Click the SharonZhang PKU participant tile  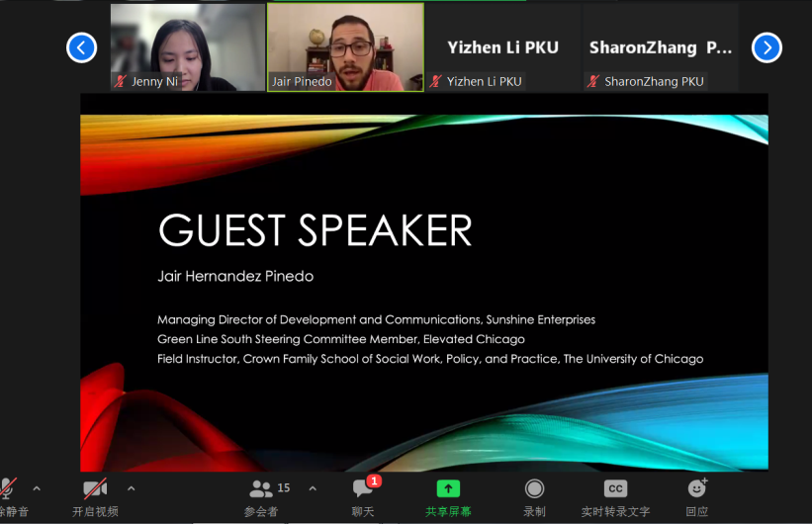(x=661, y=47)
